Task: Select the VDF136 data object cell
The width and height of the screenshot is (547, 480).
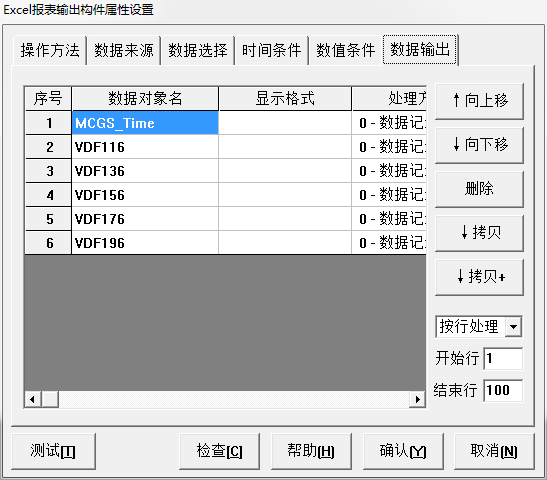Action: tap(145, 171)
